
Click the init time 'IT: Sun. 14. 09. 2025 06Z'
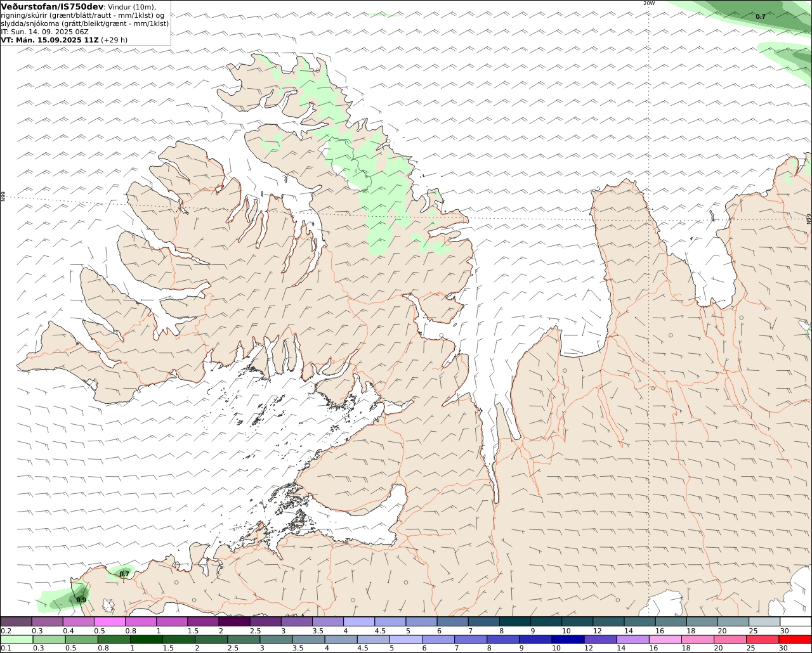tap(44, 32)
